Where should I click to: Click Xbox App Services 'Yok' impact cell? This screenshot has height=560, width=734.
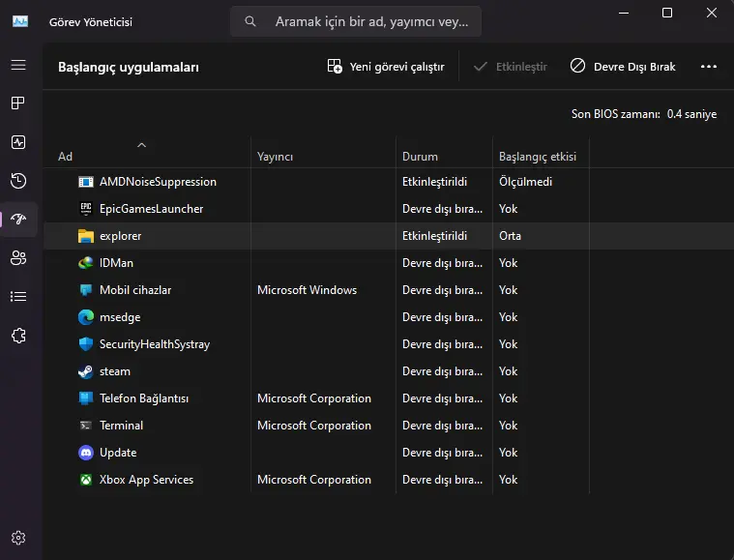(x=508, y=480)
